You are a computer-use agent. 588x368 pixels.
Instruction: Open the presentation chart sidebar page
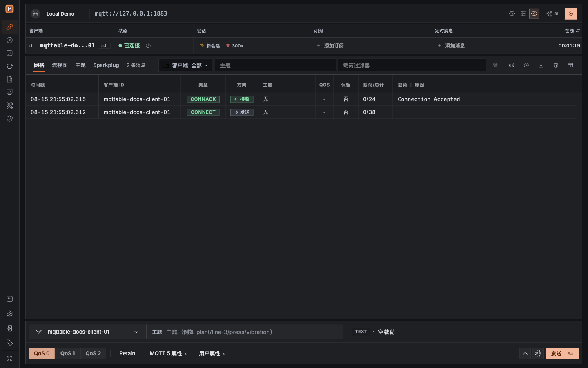point(9,92)
